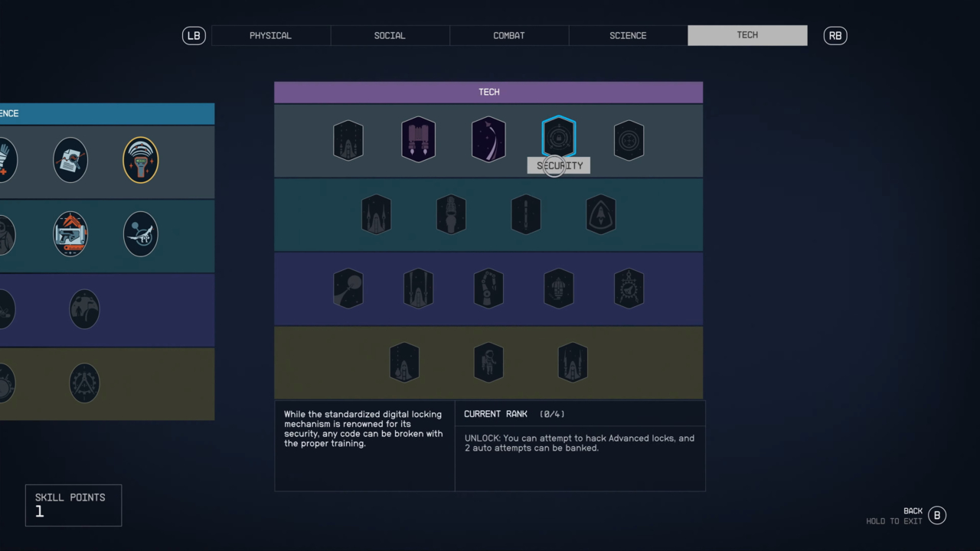The height and width of the screenshot is (551, 980).
Task: Pick the Shield Systems skill icon
Action: tap(601, 214)
